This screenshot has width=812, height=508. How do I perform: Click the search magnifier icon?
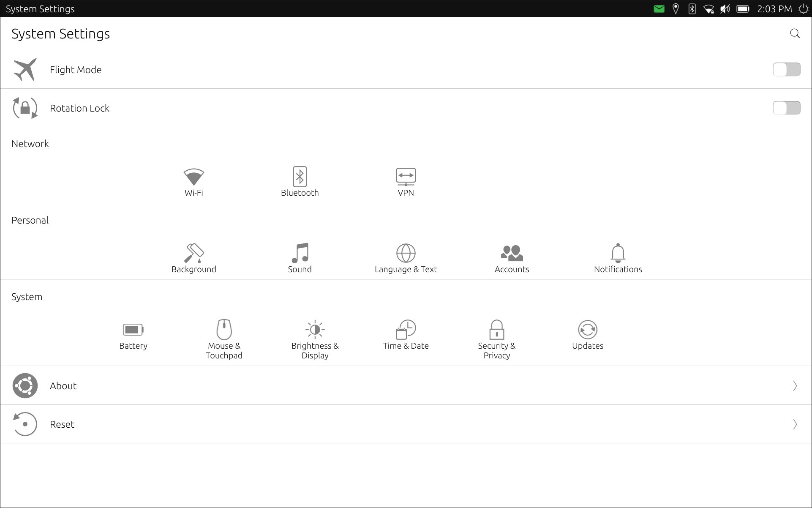point(795,33)
